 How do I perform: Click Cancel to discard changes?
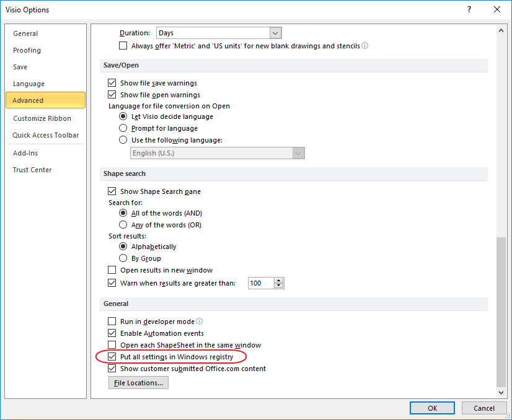[x=484, y=408]
